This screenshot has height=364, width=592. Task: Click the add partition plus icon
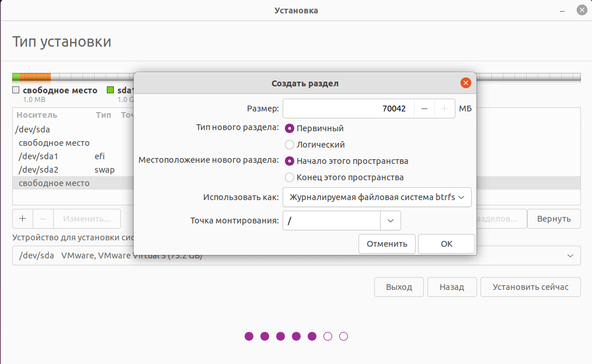pyautogui.click(x=23, y=219)
